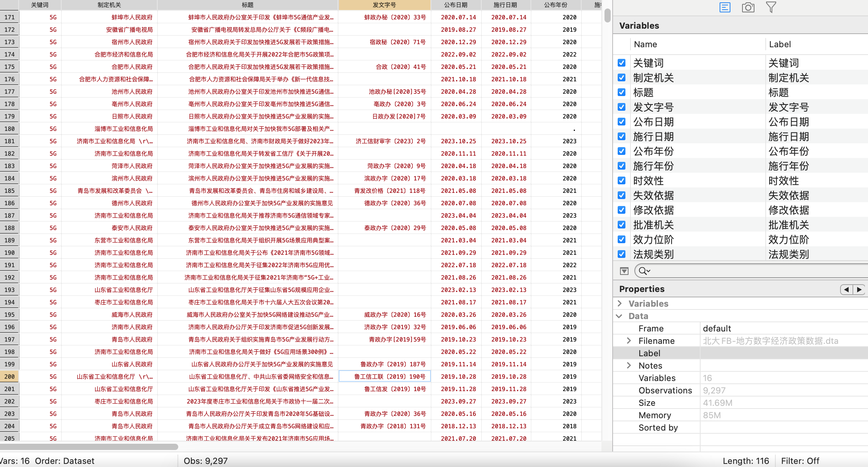The width and height of the screenshot is (868, 467).
Task: Expand the Filename property row
Action: coord(629,341)
